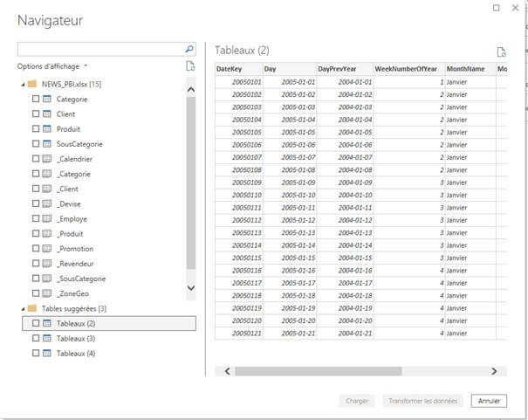Click the preview scroll left arrow

click(x=227, y=371)
